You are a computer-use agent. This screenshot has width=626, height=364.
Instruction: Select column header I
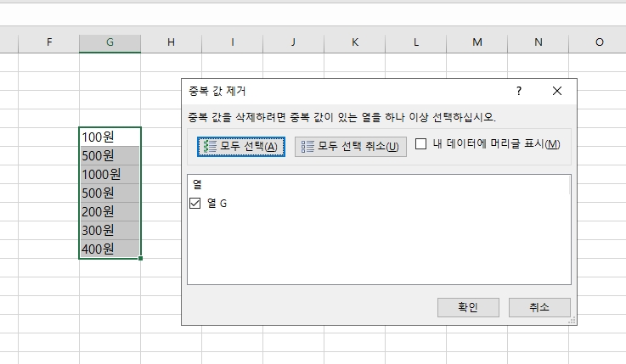point(233,42)
